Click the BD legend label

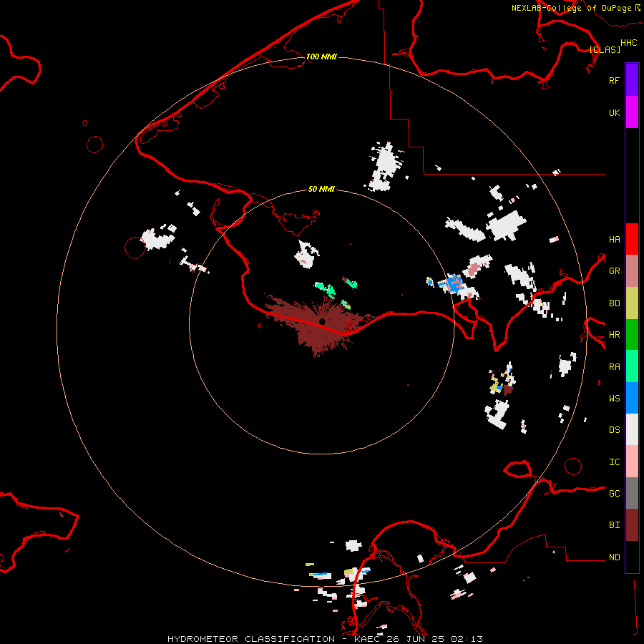(x=614, y=303)
